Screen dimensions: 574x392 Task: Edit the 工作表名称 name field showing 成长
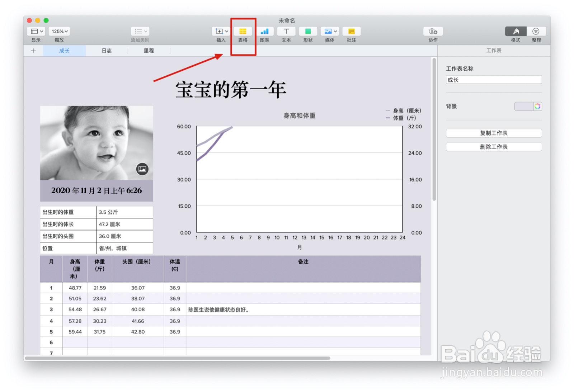494,79
